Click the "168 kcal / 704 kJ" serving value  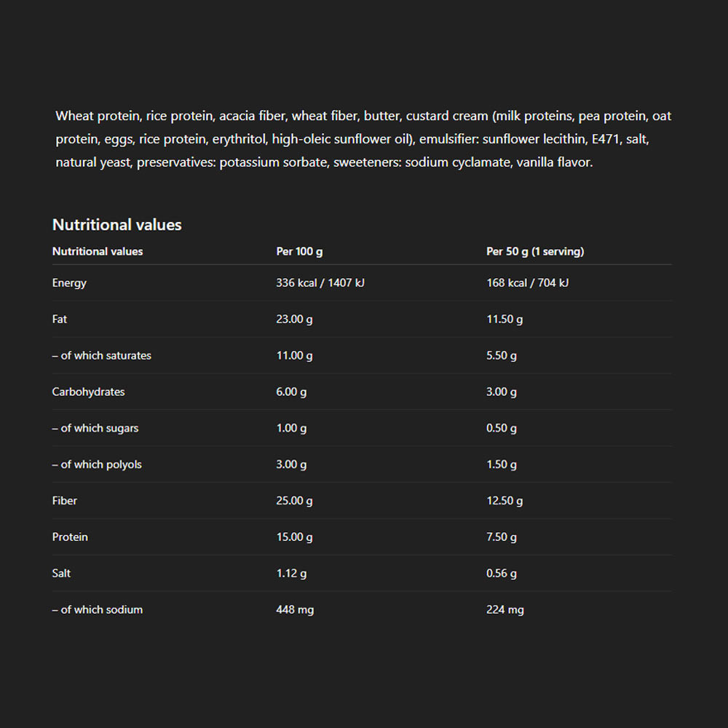coord(527,283)
